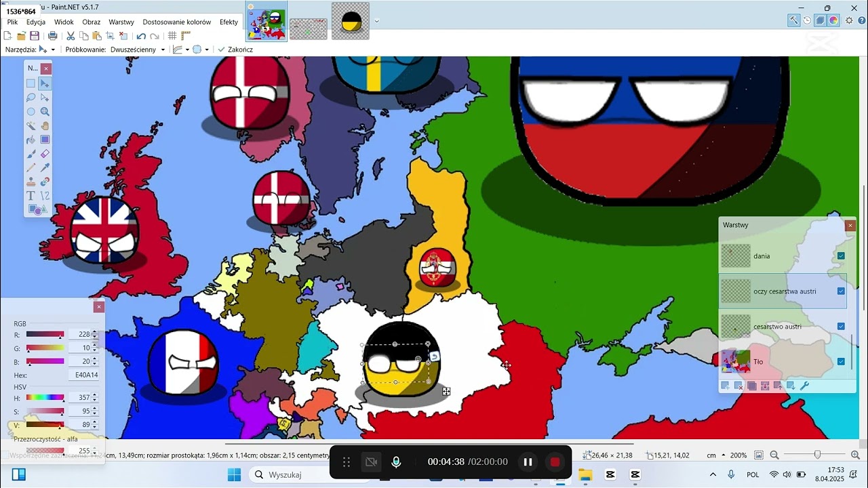Select the Zoom tool in toolbox
The width and height of the screenshot is (868, 488).
[45, 112]
